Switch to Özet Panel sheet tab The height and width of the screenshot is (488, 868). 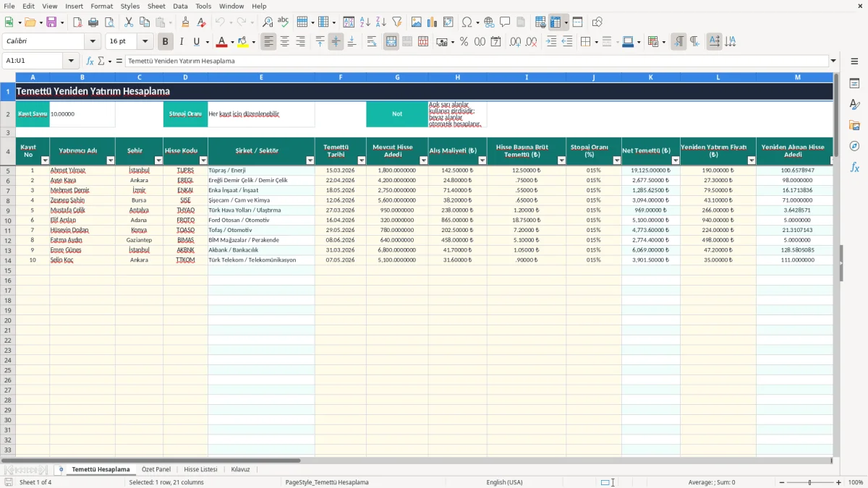click(x=156, y=469)
